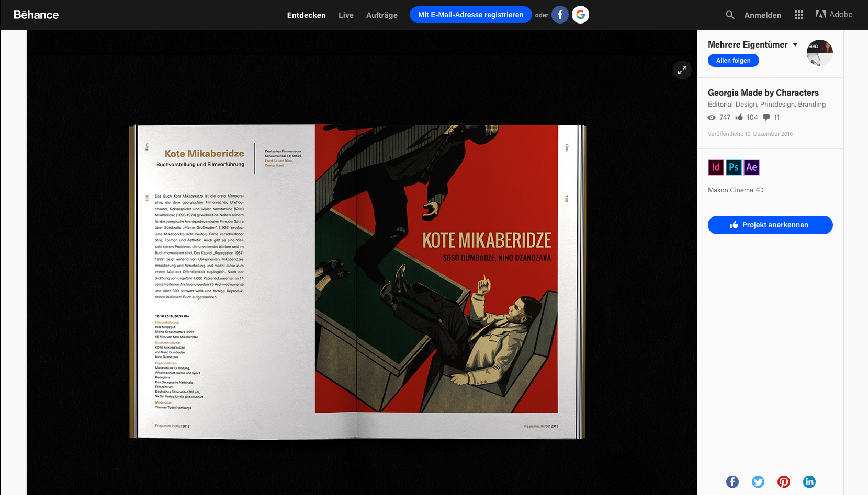This screenshot has width=868, height=495.
Task: Share project on LinkedIn
Action: [809, 482]
